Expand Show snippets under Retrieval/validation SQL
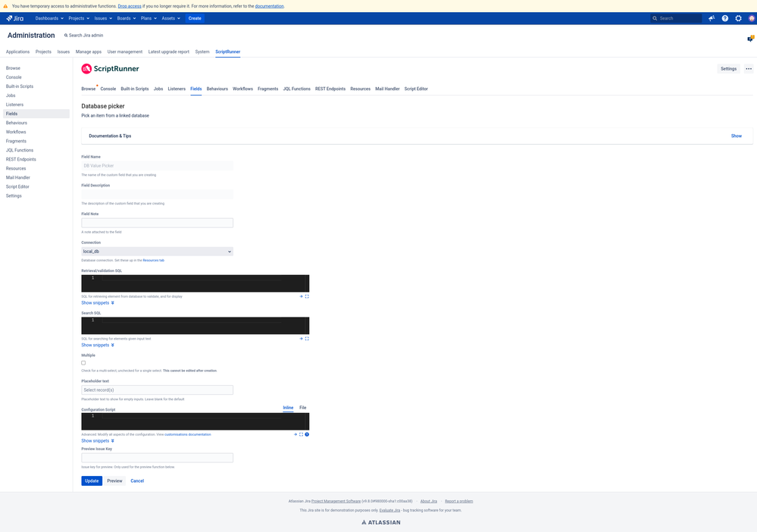The width and height of the screenshot is (757, 532). pyautogui.click(x=98, y=303)
